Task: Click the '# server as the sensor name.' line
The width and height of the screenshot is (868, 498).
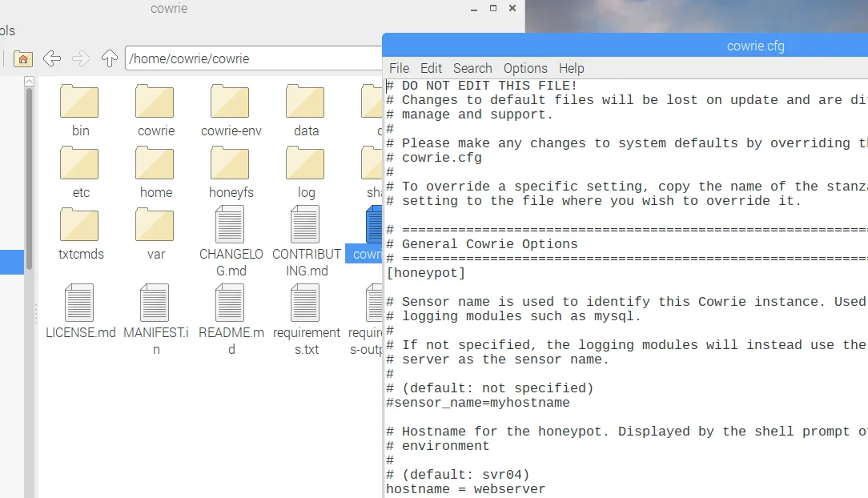Action: (498, 359)
